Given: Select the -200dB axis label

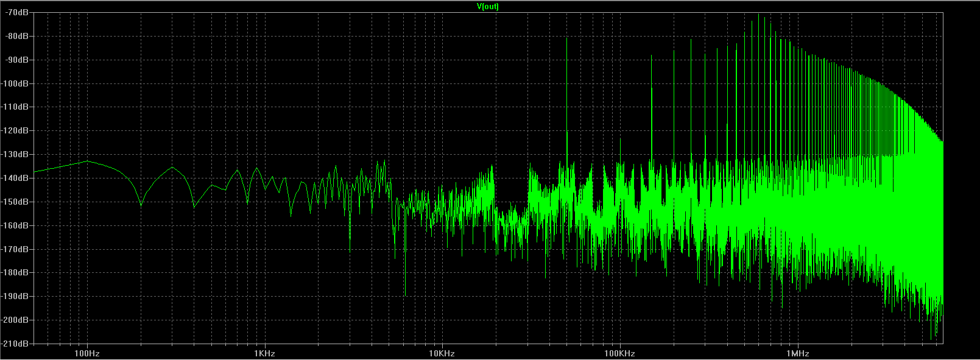Looking at the screenshot, I should (x=15, y=320).
